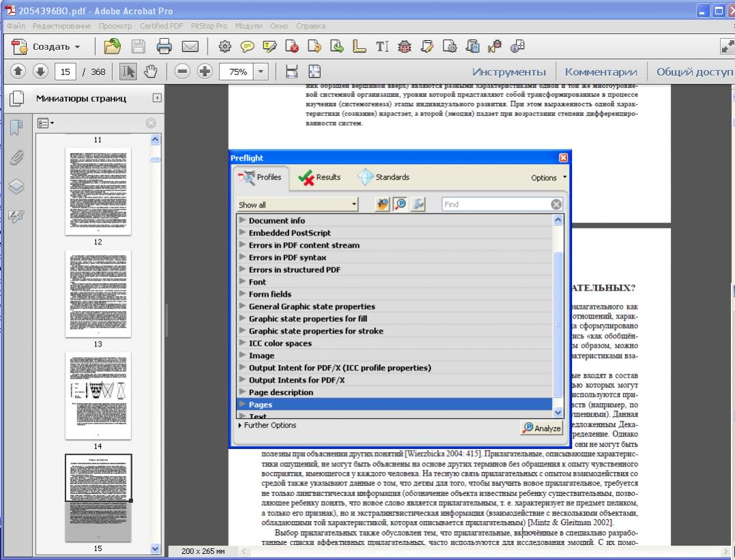Activate the Select tool cursor icon
The height and width of the screenshot is (560, 735).
coord(128,71)
